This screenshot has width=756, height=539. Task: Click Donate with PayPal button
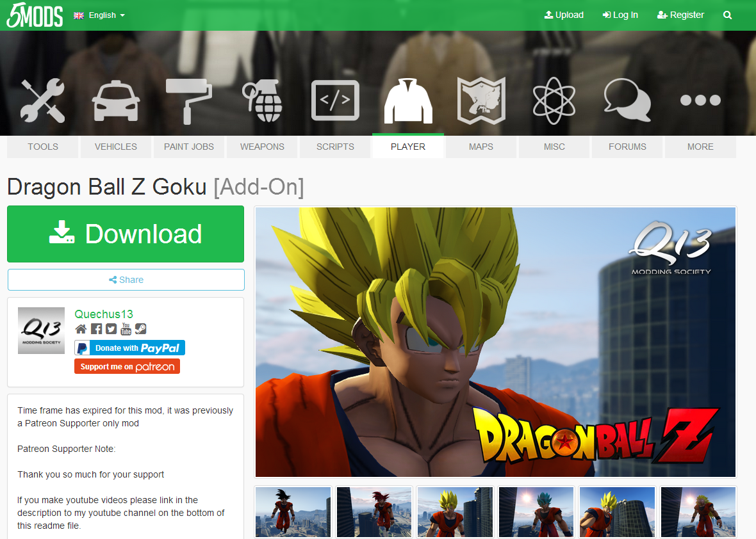(x=129, y=348)
